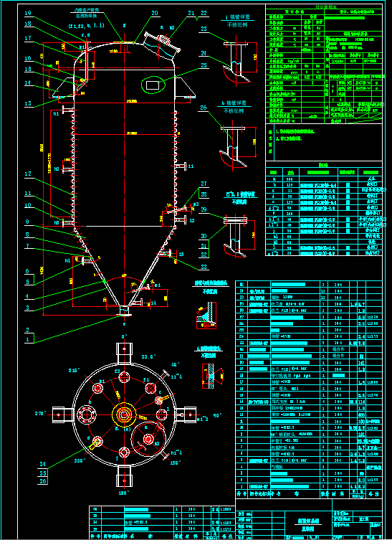Screen dimensions: 392x540
Task: Select the 0° angle label above plan view
Action: [124, 336]
